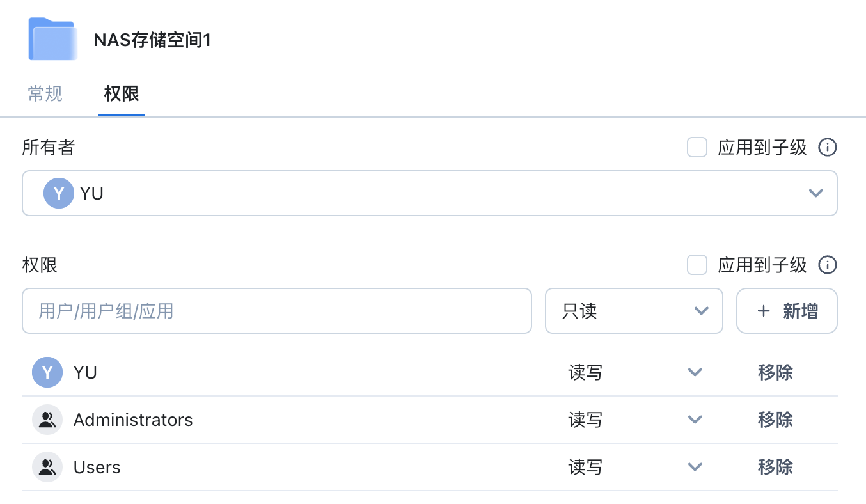Click the Administrators group icon

[x=47, y=420]
